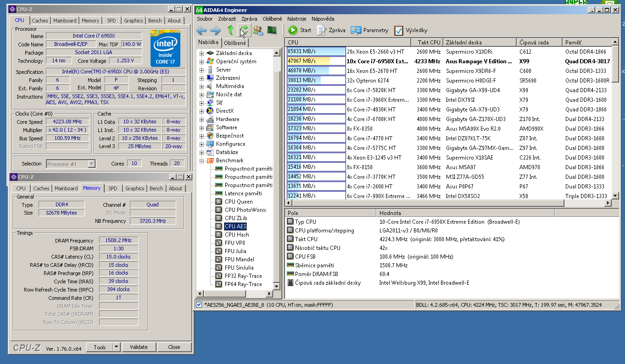Viewport: 625px width, 364px height.
Task: Select FPU Mandel benchmark item
Action: pyautogui.click(x=239, y=259)
